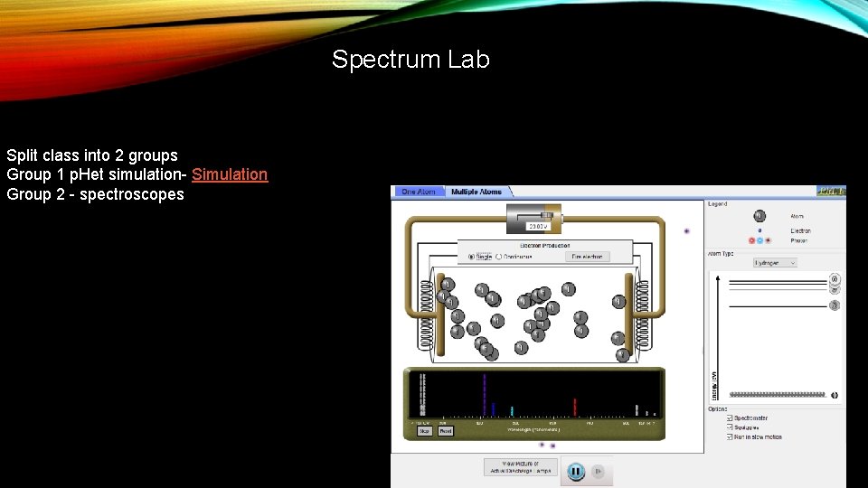Screen dimensions: 868x488
Task: Open the Atom Type dropdown showing Hydrogen
Action: click(775, 263)
